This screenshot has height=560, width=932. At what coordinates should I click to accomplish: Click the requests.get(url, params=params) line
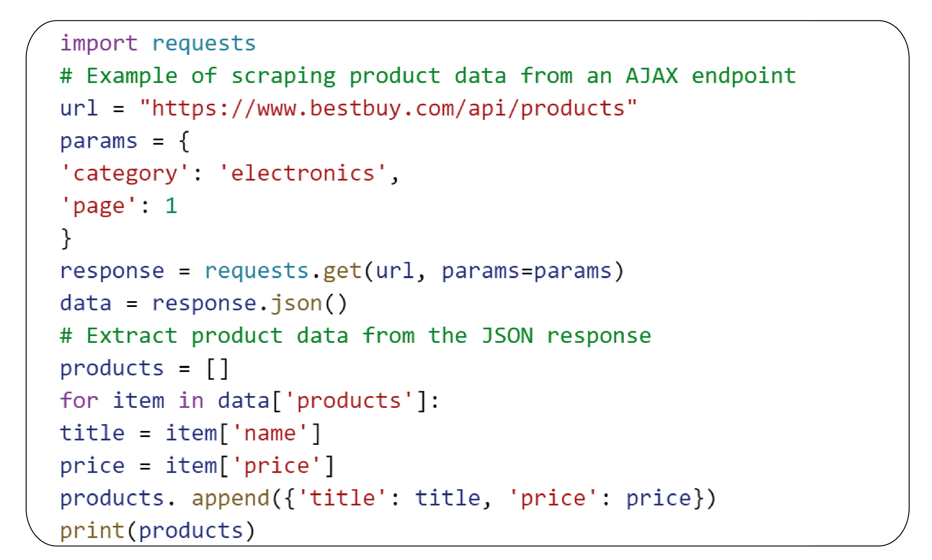pyautogui.click(x=342, y=271)
